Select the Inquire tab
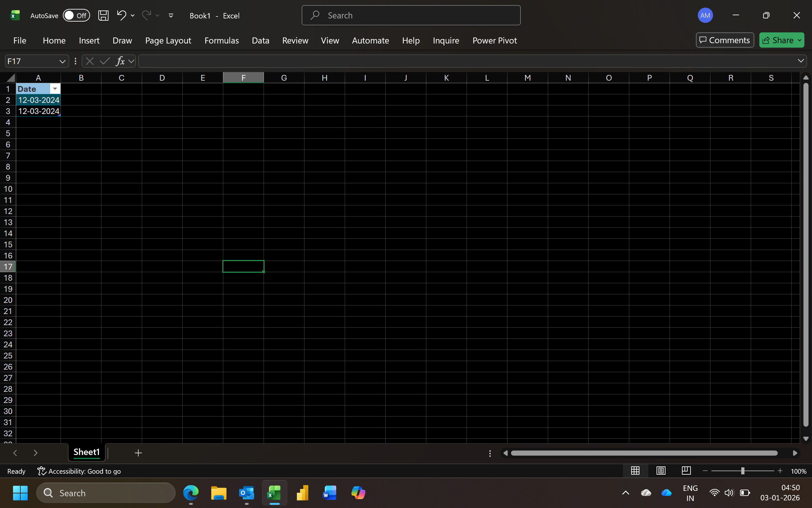 pos(446,40)
